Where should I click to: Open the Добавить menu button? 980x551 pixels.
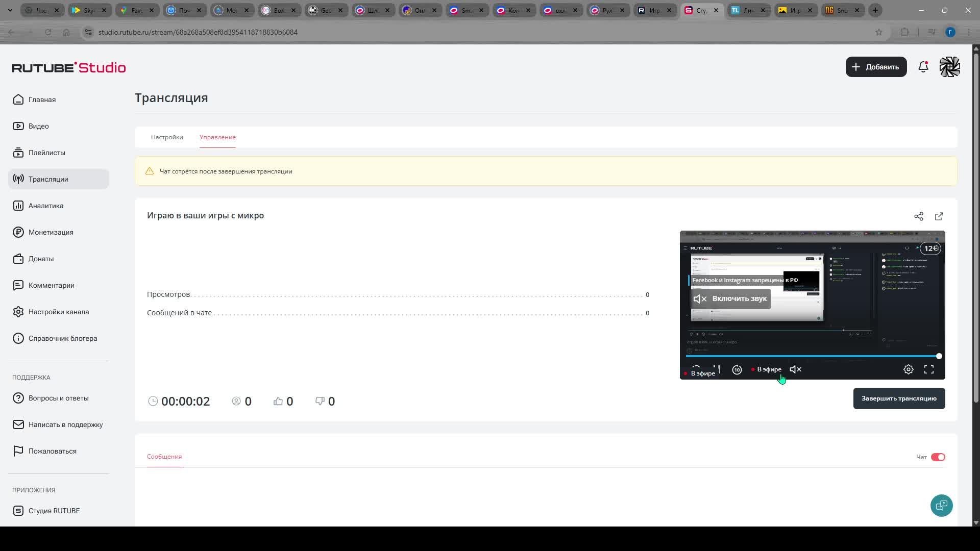[876, 67]
